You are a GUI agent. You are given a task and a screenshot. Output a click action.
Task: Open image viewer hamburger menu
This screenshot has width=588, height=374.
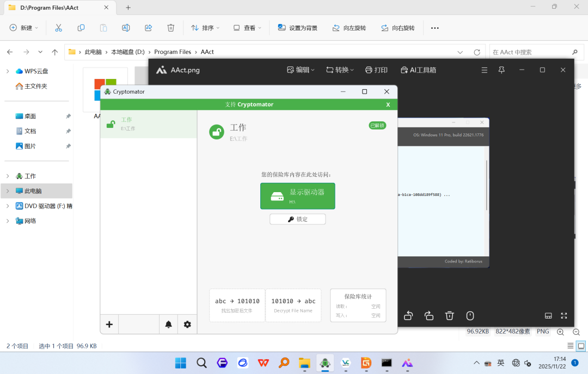point(484,70)
